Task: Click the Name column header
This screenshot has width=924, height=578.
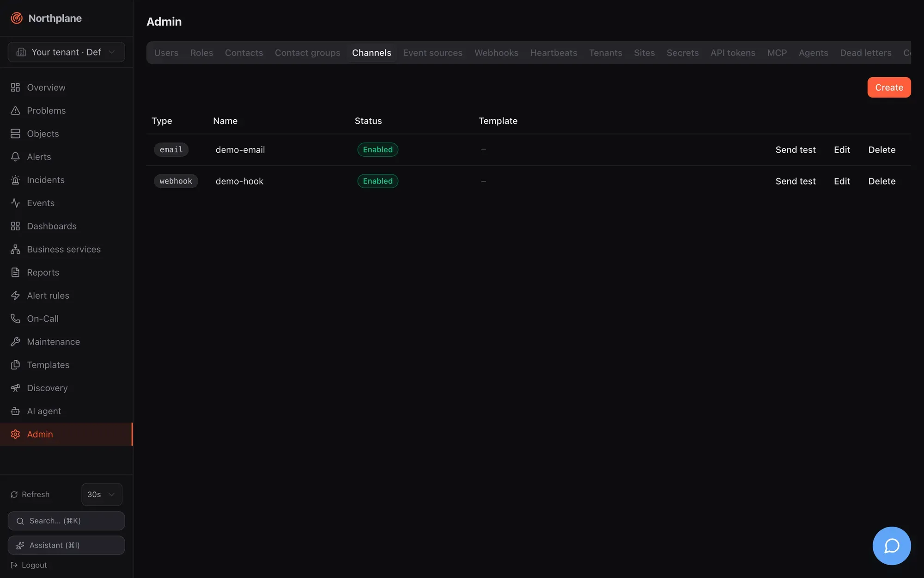Action: point(225,121)
